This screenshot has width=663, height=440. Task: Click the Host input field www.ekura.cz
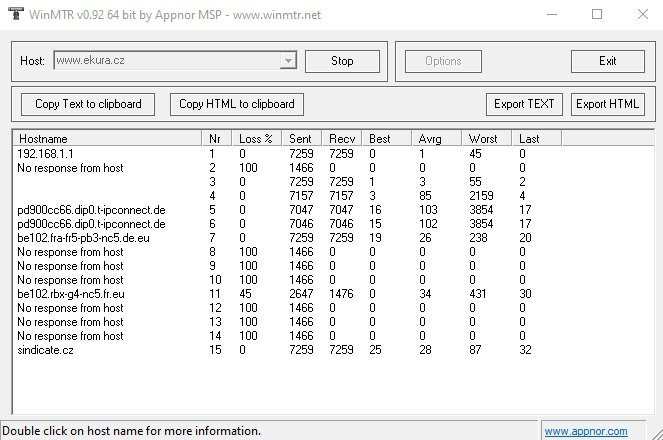tap(166, 61)
